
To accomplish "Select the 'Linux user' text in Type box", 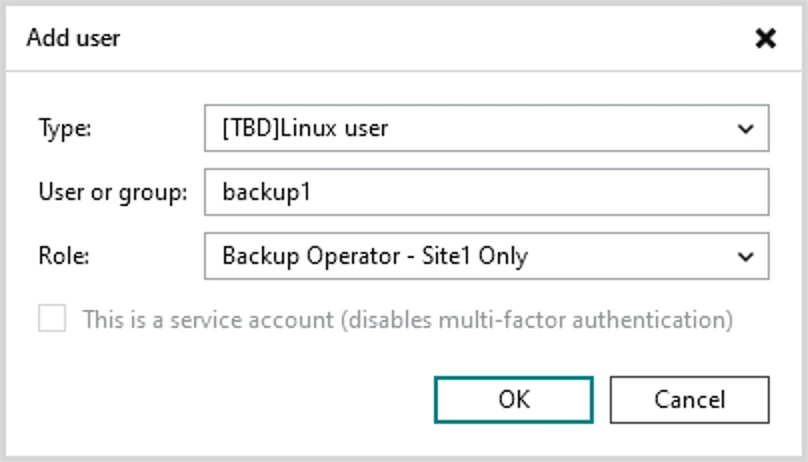I will pyautogui.click(x=334, y=128).
